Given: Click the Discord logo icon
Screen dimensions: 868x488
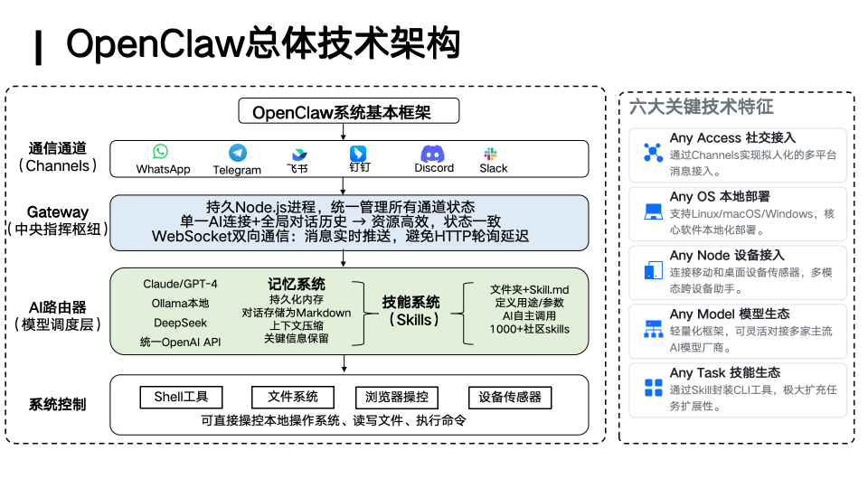Looking at the screenshot, I should click(x=433, y=153).
